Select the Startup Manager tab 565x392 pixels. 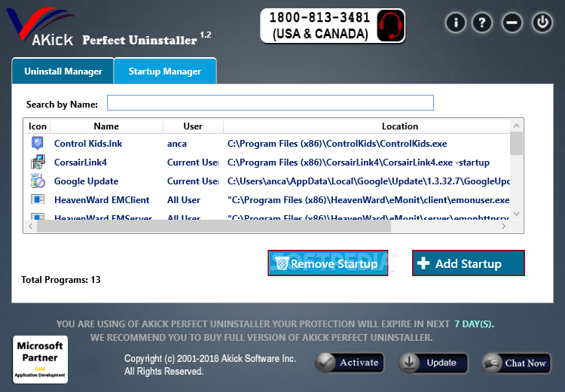tap(165, 71)
